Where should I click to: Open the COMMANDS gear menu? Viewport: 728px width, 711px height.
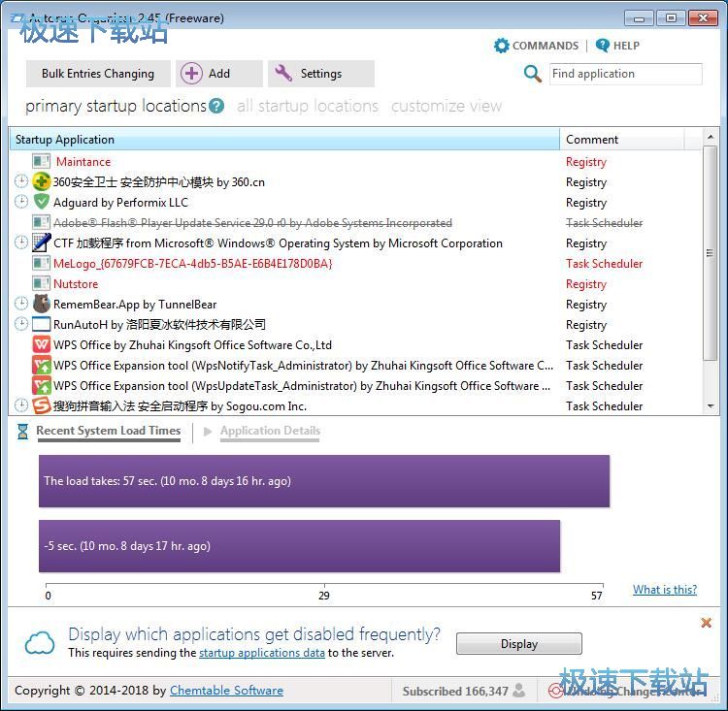click(502, 46)
